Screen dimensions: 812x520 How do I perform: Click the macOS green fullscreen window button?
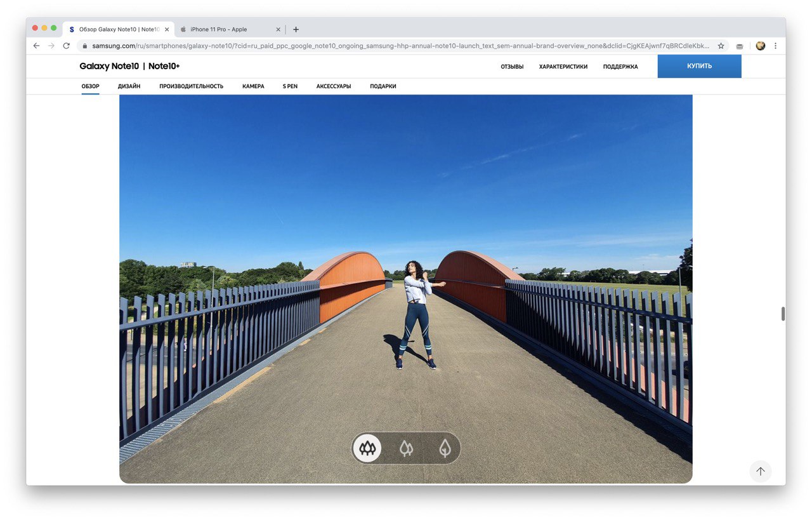click(54, 28)
